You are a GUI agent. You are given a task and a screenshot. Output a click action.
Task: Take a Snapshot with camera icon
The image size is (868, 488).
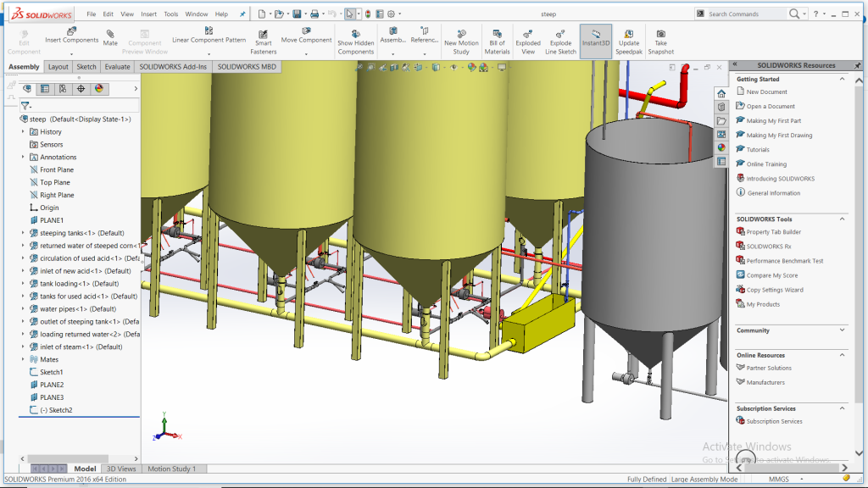pyautogui.click(x=661, y=35)
